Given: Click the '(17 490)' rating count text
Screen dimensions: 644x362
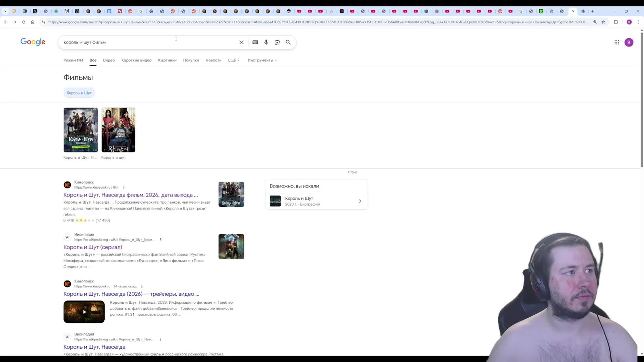Looking at the screenshot, I should (103, 220).
